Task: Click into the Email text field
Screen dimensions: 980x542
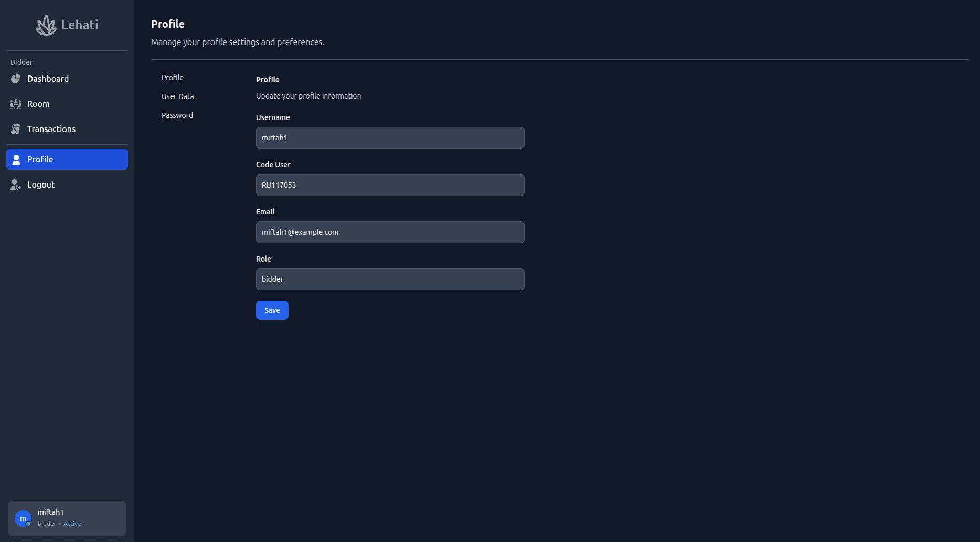Action: 390,232
